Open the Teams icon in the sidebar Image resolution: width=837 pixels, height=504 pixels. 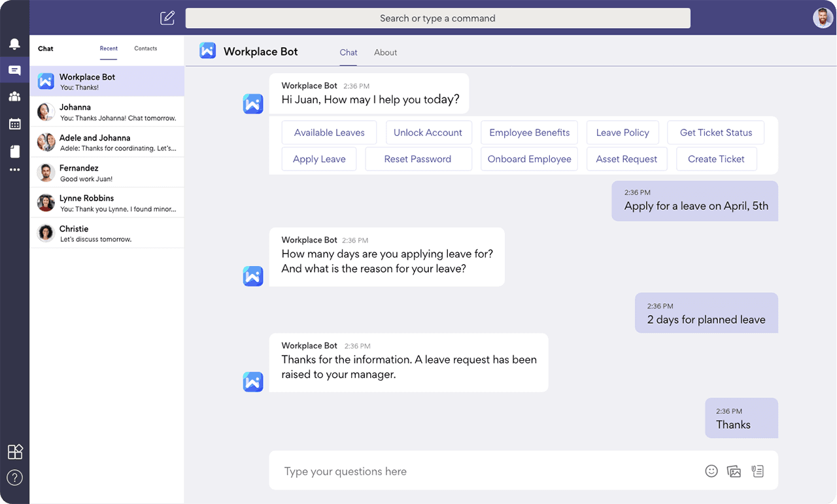[x=14, y=97]
